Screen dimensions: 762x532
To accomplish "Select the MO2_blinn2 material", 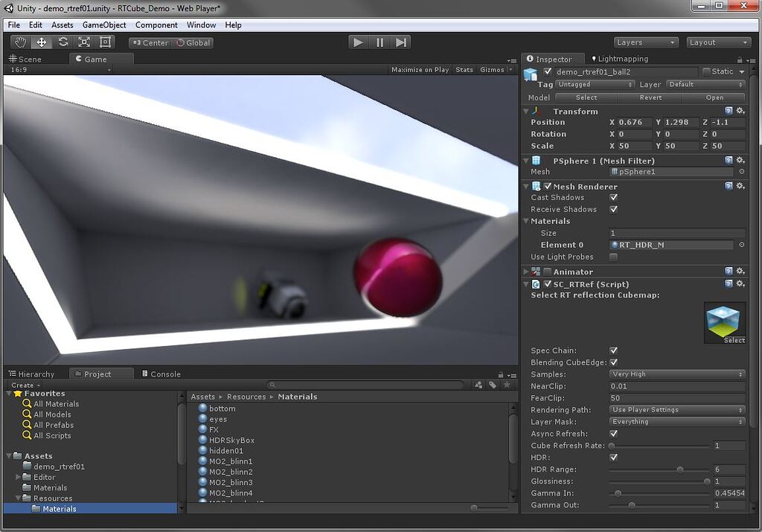I will [x=229, y=471].
